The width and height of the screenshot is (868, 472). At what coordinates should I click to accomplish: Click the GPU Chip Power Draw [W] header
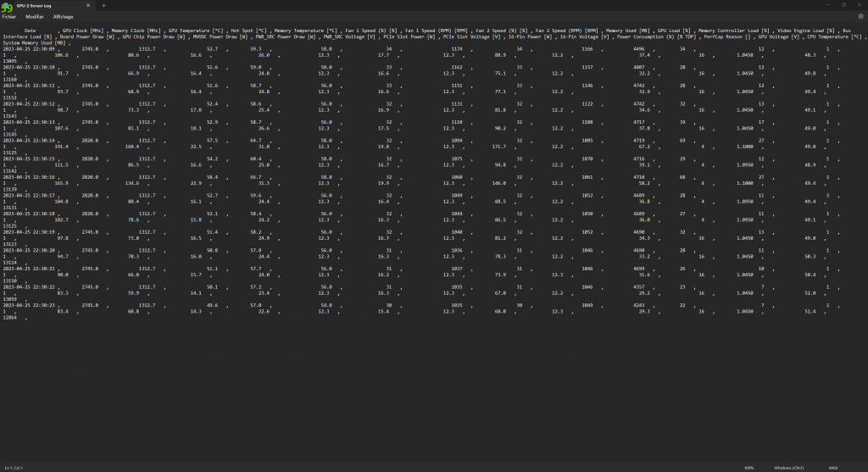pos(154,37)
